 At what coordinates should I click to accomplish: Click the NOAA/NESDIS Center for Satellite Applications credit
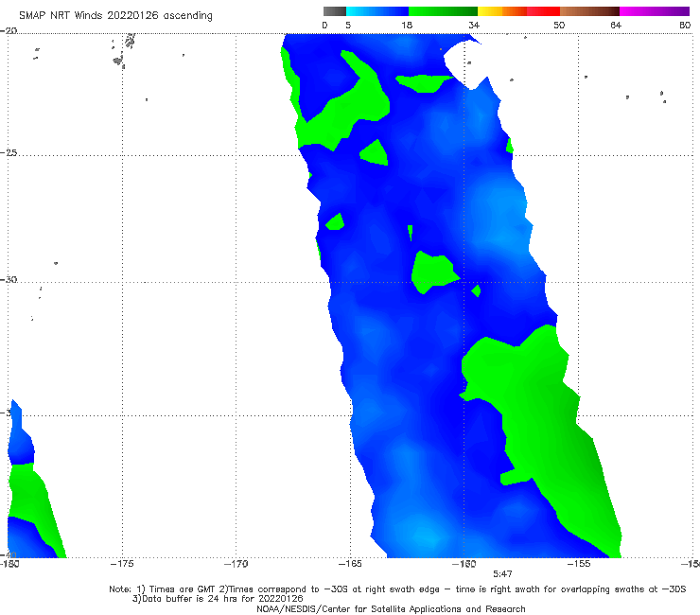pos(391,609)
